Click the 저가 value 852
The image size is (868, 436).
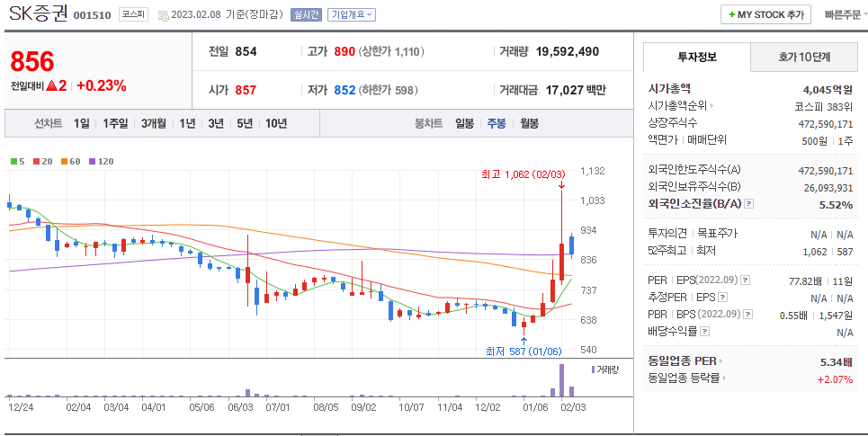(345, 90)
